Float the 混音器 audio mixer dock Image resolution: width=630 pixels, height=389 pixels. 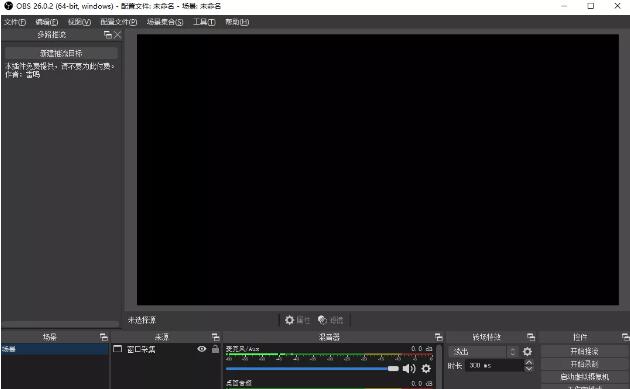point(438,337)
